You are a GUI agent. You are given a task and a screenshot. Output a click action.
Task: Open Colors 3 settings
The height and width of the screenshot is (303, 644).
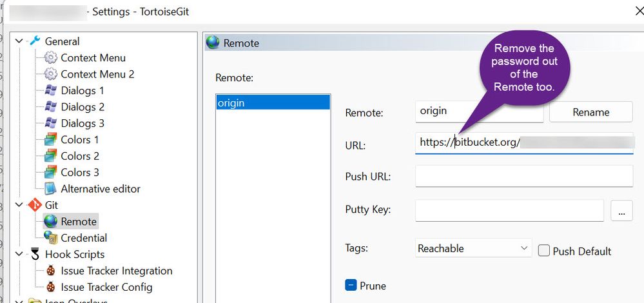click(x=80, y=172)
